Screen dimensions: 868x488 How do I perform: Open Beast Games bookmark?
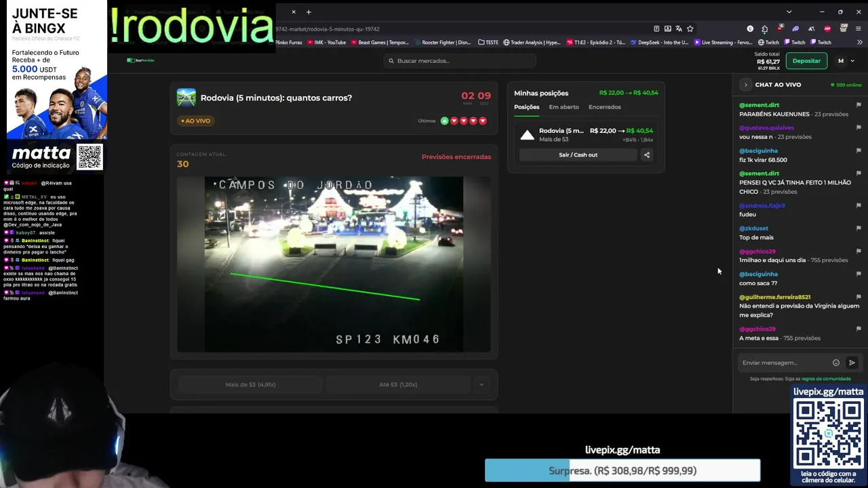[379, 42]
